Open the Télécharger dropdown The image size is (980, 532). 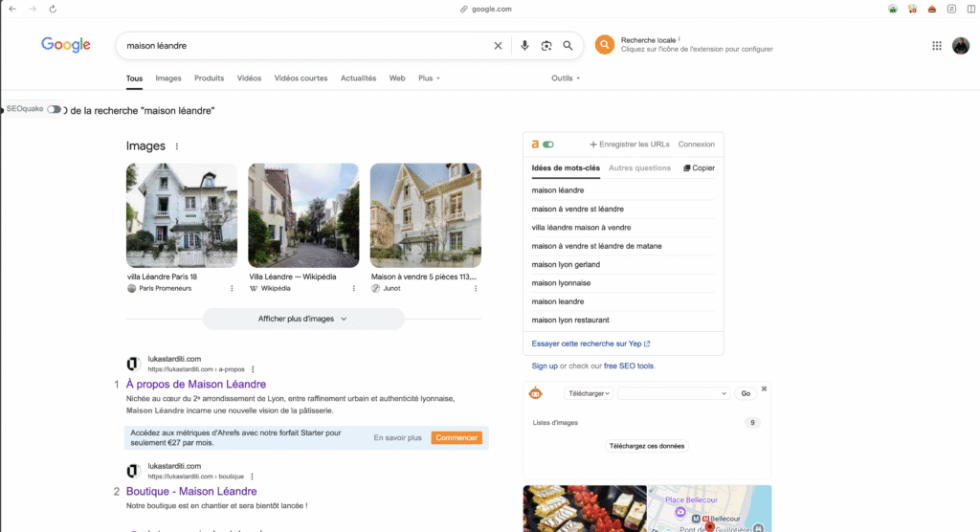589,393
